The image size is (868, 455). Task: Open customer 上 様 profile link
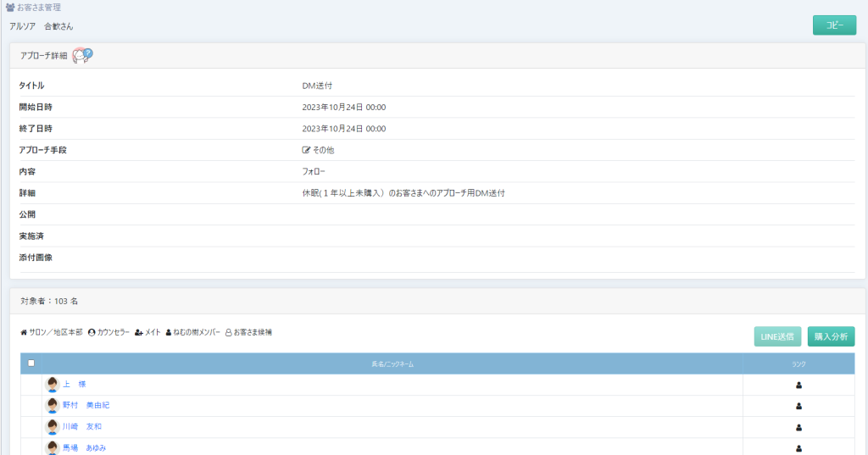tap(75, 385)
